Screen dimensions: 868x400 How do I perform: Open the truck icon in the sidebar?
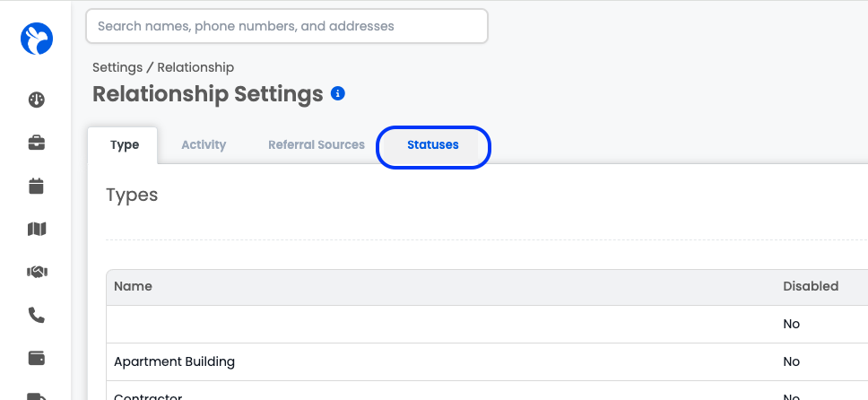pos(37,396)
